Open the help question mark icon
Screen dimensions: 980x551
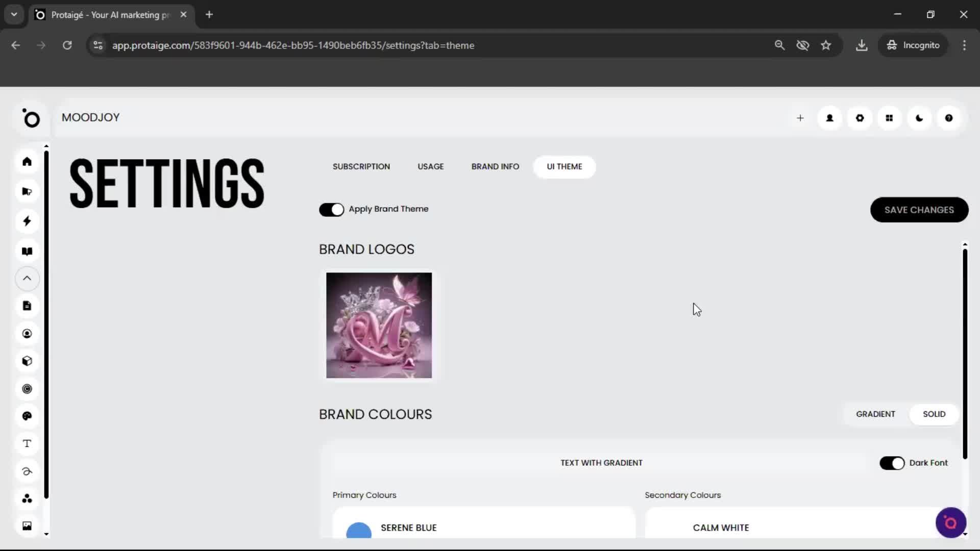(949, 118)
